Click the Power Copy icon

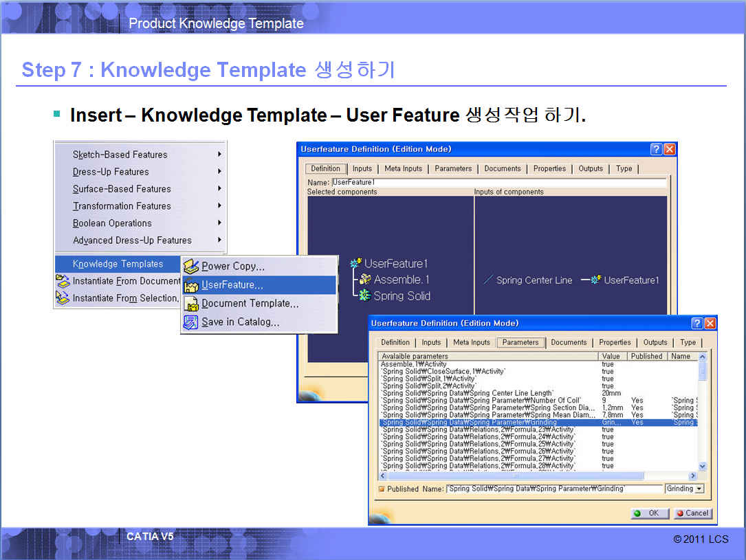pos(190,267)
